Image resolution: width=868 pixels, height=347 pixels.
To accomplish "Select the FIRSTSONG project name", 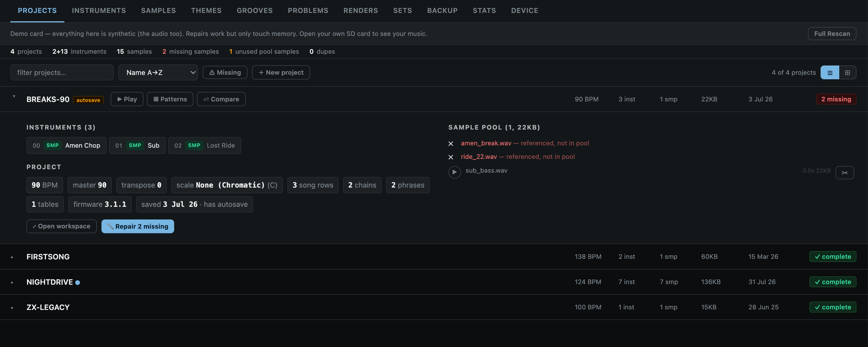I will 48,257.
